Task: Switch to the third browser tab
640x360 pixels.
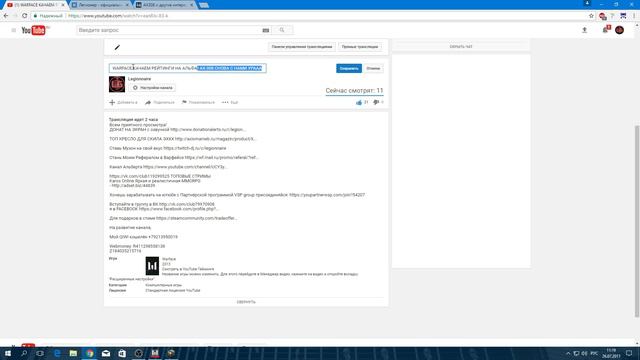Action: [x=164, y=5]
